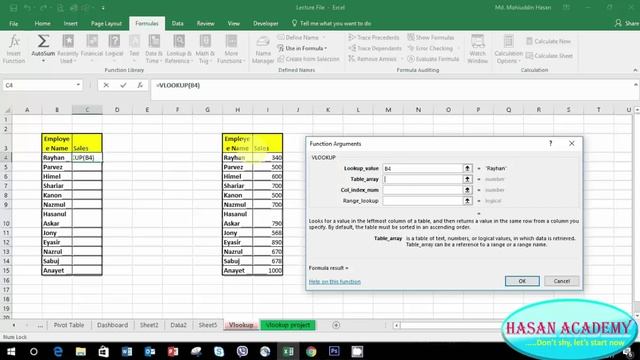This screenshot has width=640, height=360.
Task: Click the Range_lookup input field
Action: tap(422, 201)
